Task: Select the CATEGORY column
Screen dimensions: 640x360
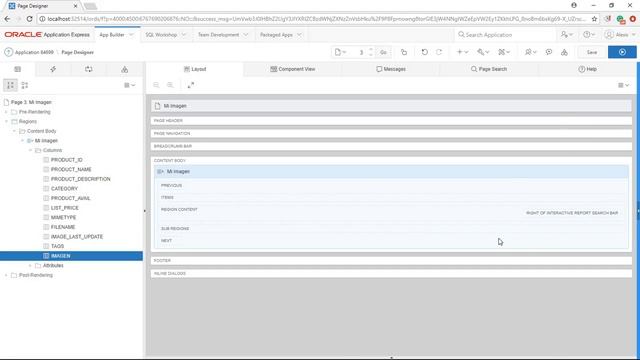Action: coord(64,189)
